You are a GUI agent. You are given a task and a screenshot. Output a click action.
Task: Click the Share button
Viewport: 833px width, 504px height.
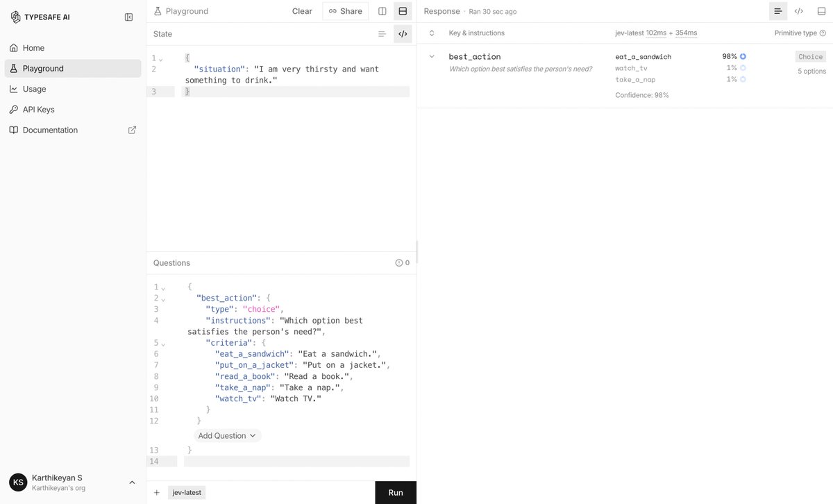tap(346, 11)
